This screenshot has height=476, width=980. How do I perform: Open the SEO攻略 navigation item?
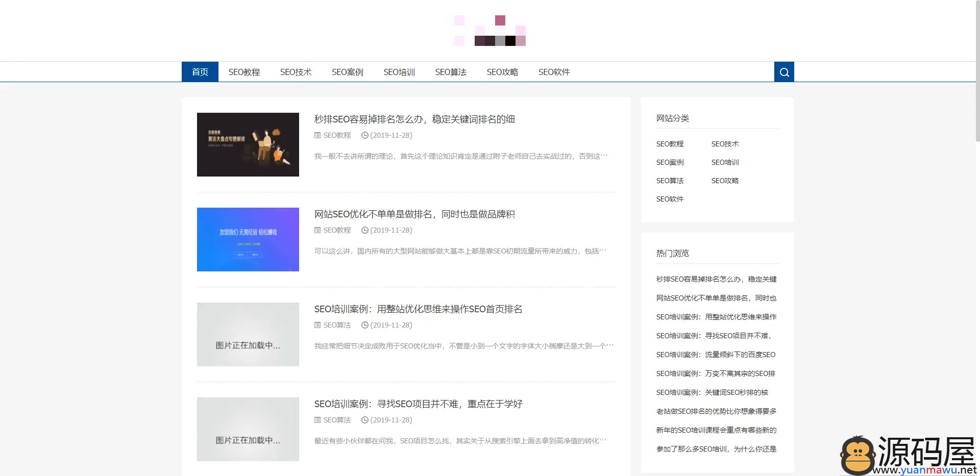pos(502,72)
